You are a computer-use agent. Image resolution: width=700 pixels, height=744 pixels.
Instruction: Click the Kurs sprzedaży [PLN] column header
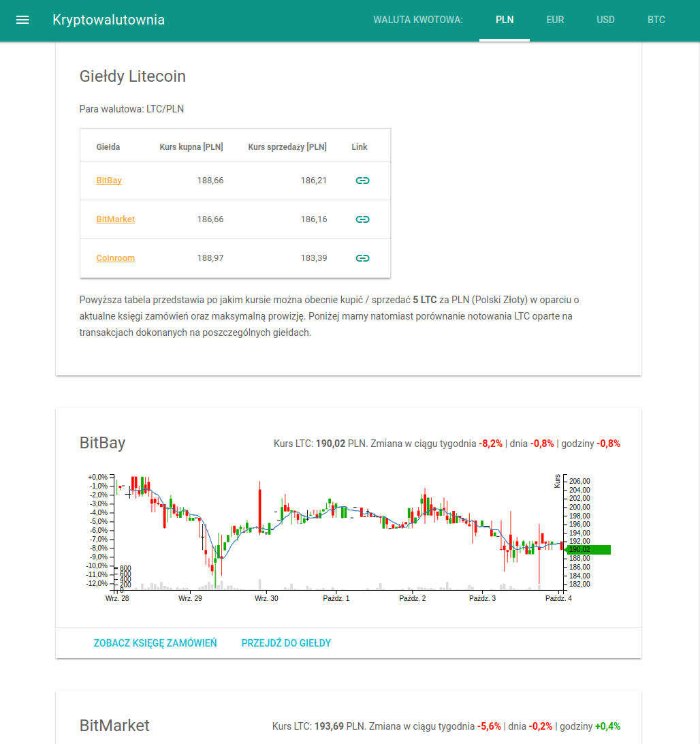coord(287,146)
